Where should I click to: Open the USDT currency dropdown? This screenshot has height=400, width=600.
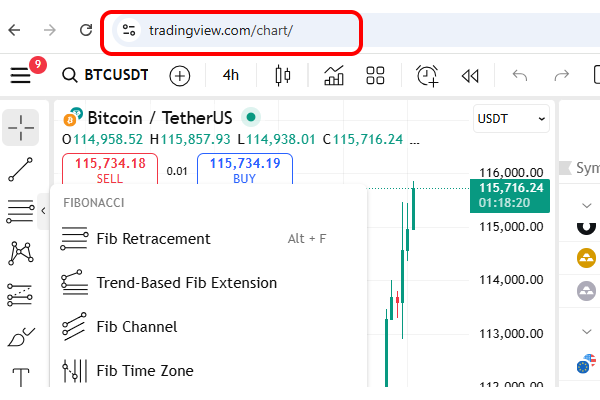pos(512,118)
